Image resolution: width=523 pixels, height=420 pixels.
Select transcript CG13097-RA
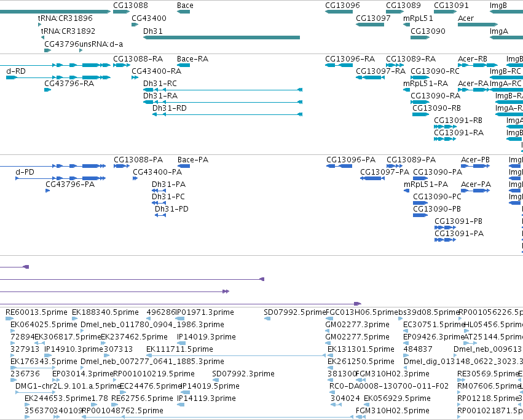click(370, 77)
